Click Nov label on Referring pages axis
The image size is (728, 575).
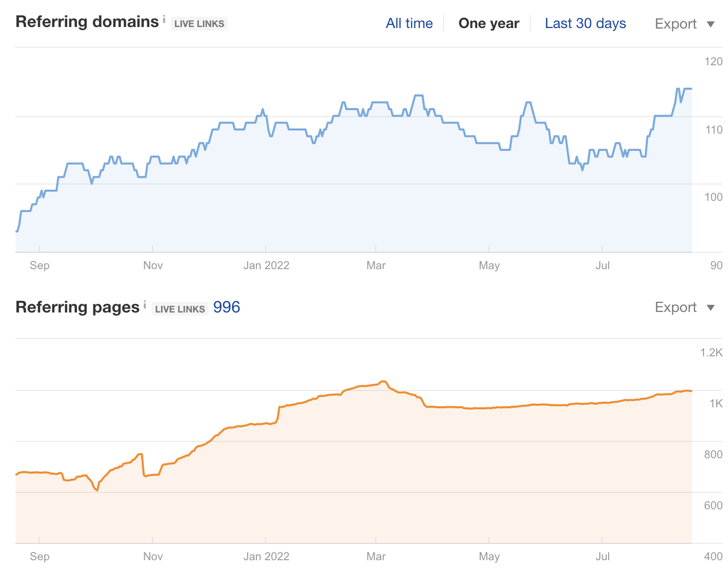pos(153,556)
